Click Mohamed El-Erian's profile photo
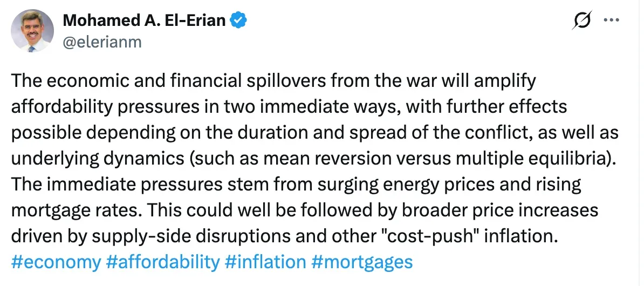This screenshot has width=644, height=286. point(32,31)
